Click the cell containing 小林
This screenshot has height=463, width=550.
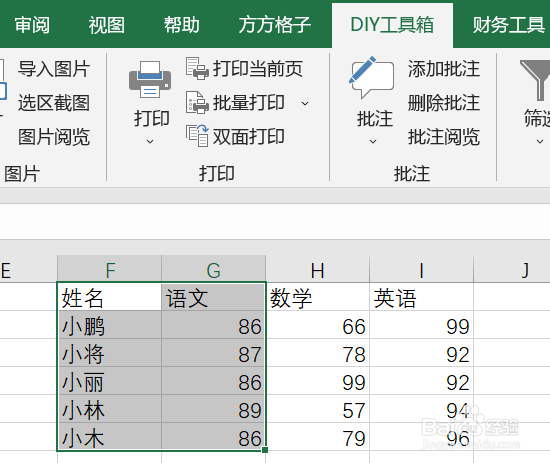(109, 409)
